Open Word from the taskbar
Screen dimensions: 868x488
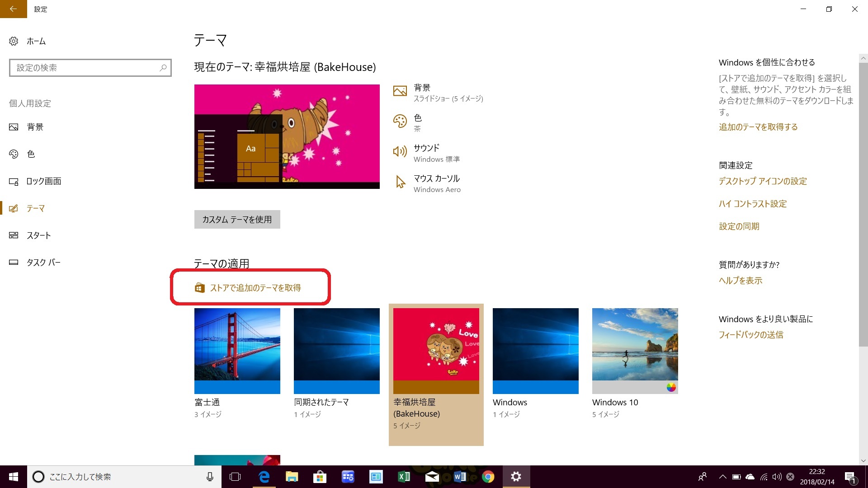point(460,477)
